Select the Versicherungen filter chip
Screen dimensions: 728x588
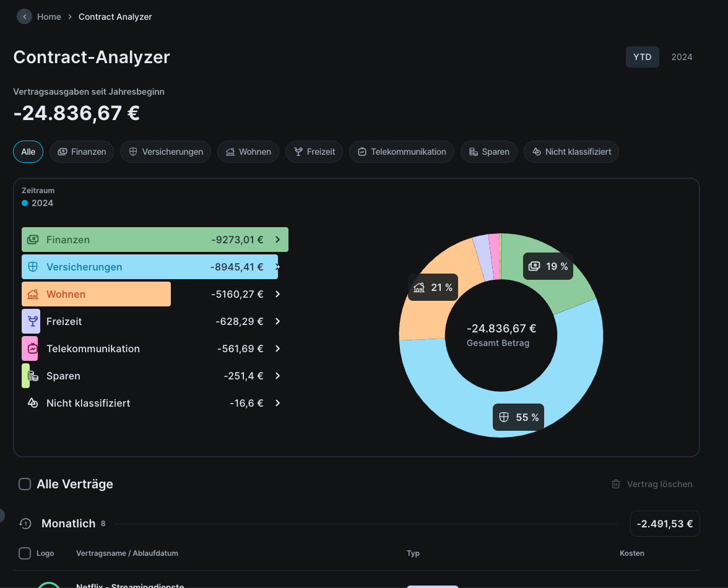[165, 152]
